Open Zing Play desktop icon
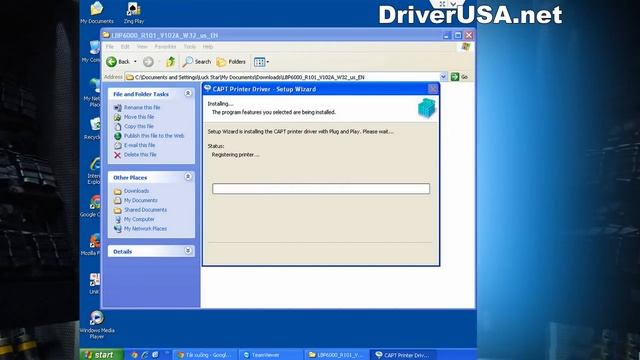 click(x=134, y=13)
